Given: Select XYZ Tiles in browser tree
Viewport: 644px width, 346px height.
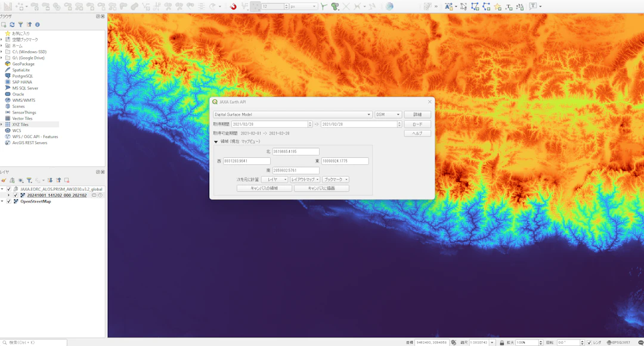Looking at the screenshot, I should click(20, 124).
